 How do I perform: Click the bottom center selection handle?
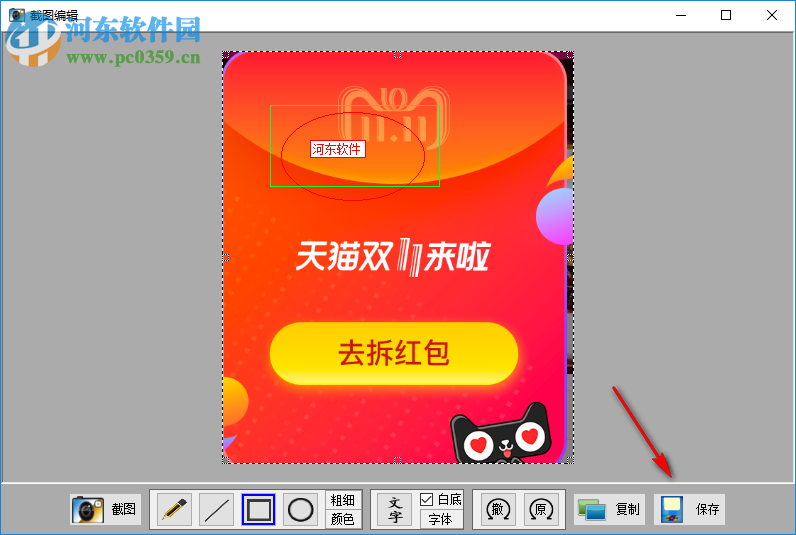click(397, 460)
